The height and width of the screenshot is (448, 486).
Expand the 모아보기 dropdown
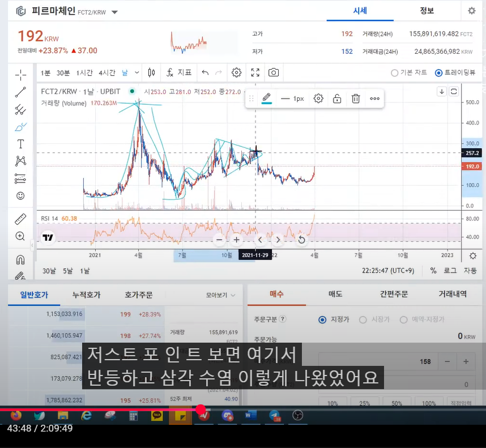(221, 295)
